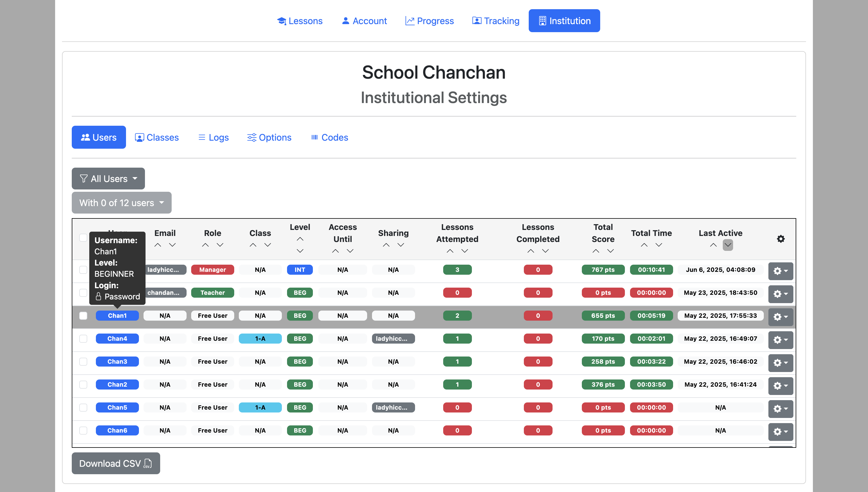The image size is (868, 492).
Task: Open gear actions menu for Chan3 row
Action: coord(780,363)
